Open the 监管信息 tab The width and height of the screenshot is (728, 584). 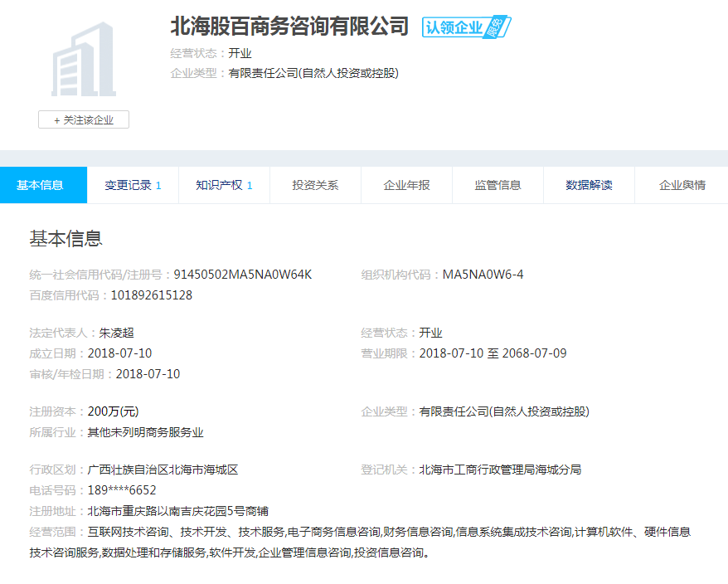(x=497, y=185)
